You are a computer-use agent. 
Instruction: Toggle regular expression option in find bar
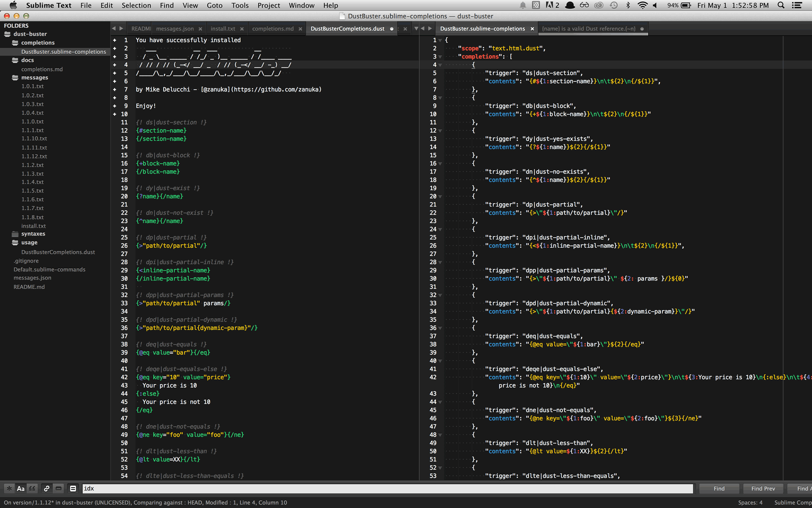point(9,488)
